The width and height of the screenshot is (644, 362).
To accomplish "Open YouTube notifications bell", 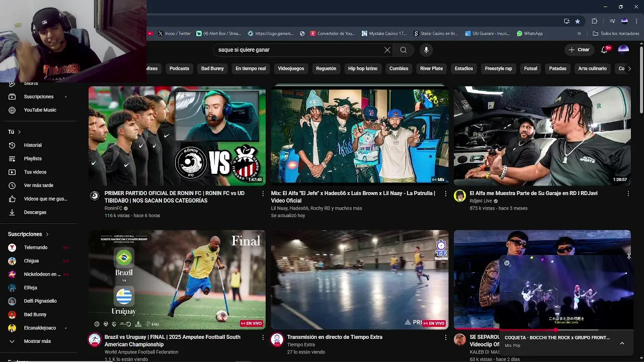I will point(605,50).
